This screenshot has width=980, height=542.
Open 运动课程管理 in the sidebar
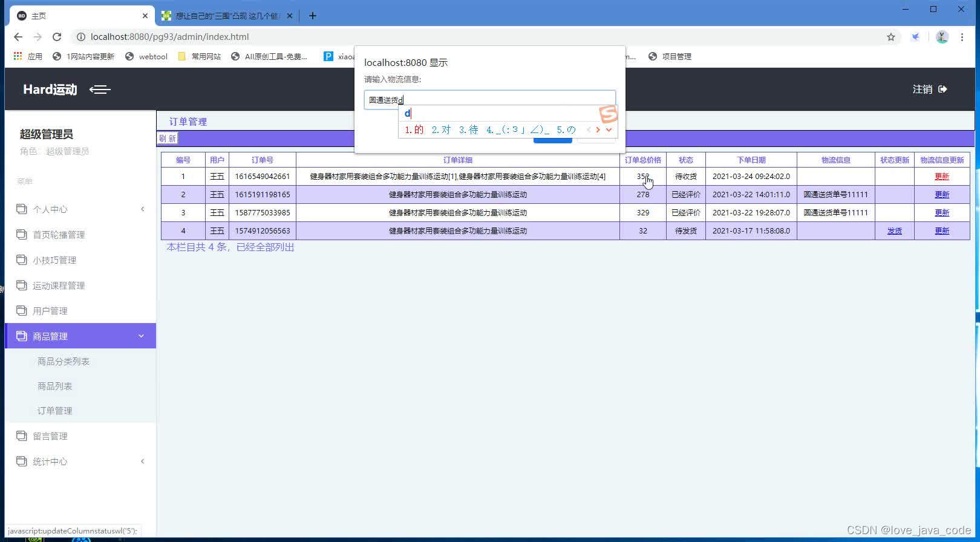tap(59, 286)
